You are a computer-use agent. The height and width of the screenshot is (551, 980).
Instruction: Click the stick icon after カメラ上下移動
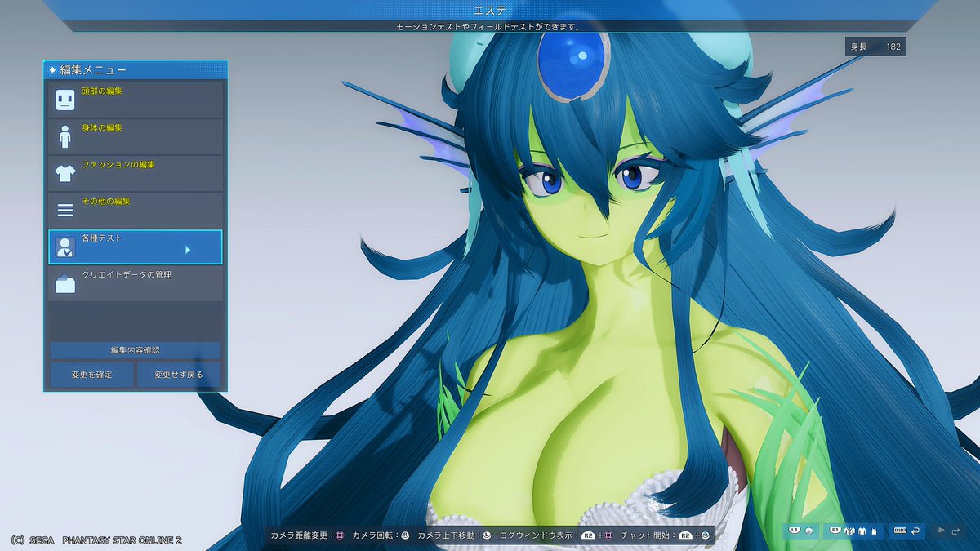[487, 535]
